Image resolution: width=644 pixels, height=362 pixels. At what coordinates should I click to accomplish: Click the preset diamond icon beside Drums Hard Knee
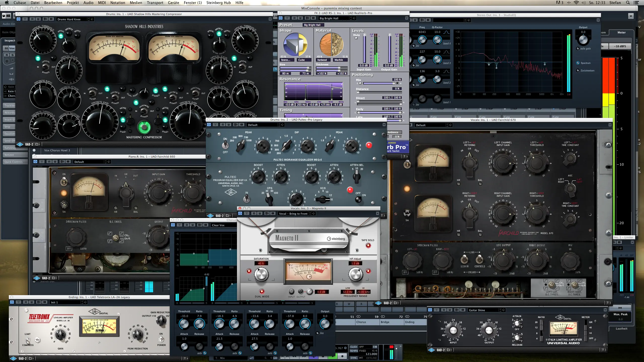pyautogui.click(x=92, y=19)
